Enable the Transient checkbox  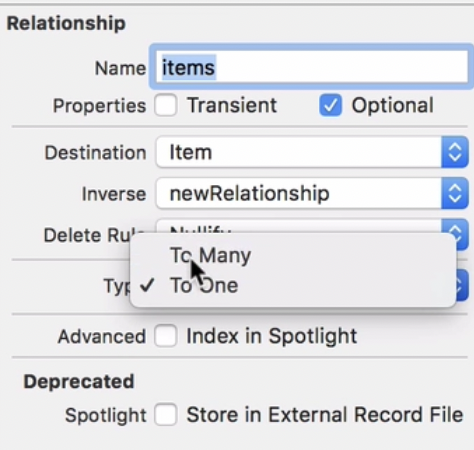165,105
